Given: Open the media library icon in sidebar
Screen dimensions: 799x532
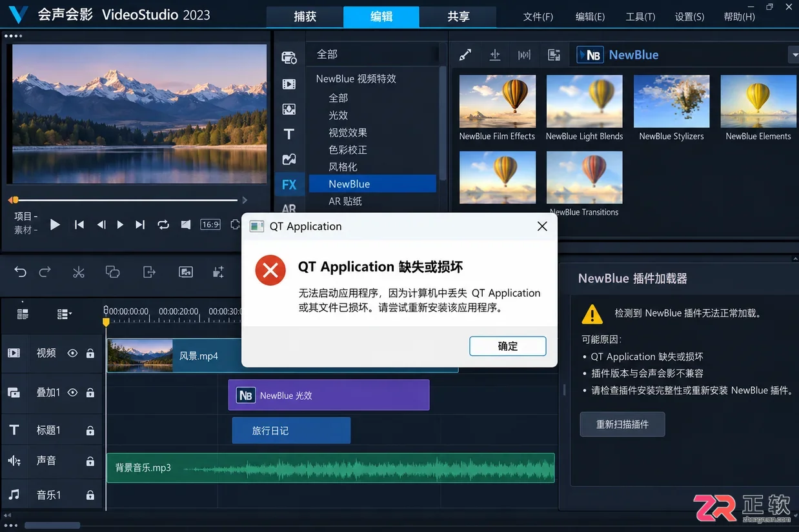Looking at the screenshot, I should (x=289, y=57).
